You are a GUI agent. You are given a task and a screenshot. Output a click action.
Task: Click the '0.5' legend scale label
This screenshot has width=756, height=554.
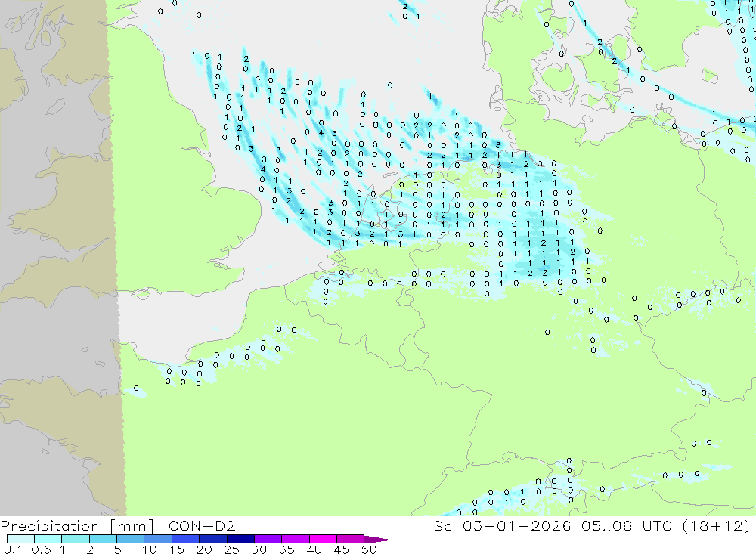click(41, 549)
